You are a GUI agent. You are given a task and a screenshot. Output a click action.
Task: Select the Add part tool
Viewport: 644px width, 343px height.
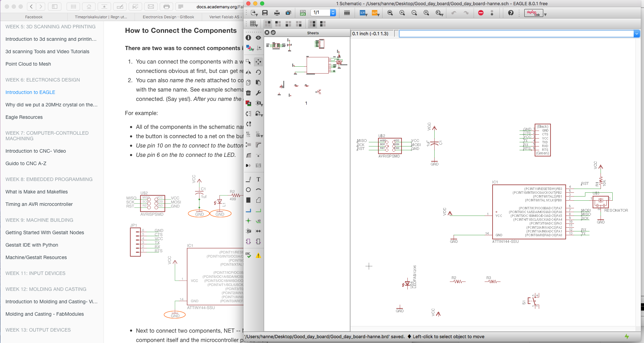coord(248,103)
